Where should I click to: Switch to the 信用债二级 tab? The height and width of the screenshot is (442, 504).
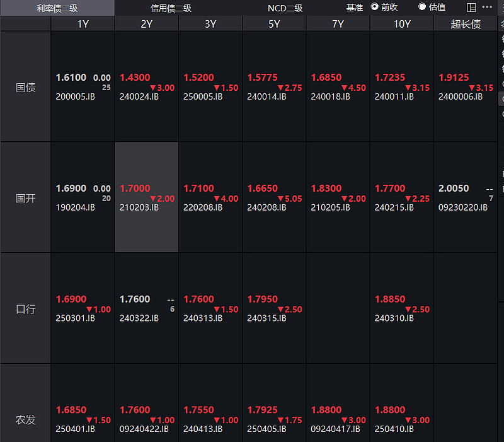point(171,8)
